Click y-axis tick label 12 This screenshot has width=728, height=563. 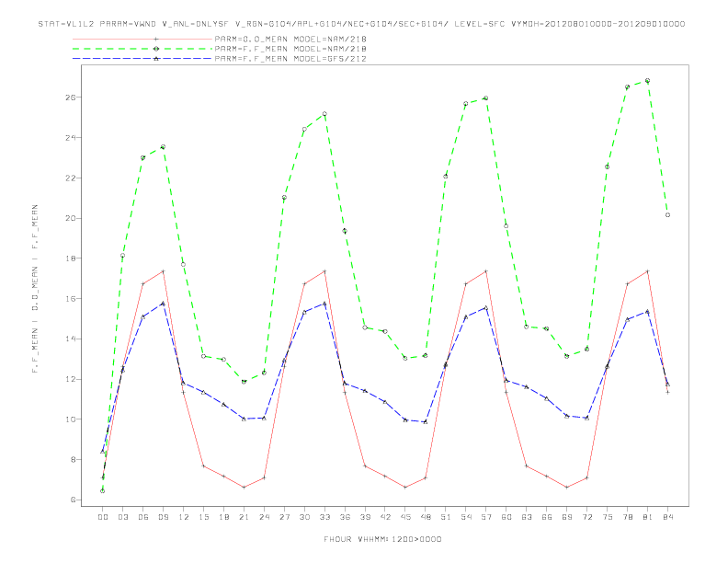(x=70, y=379)
